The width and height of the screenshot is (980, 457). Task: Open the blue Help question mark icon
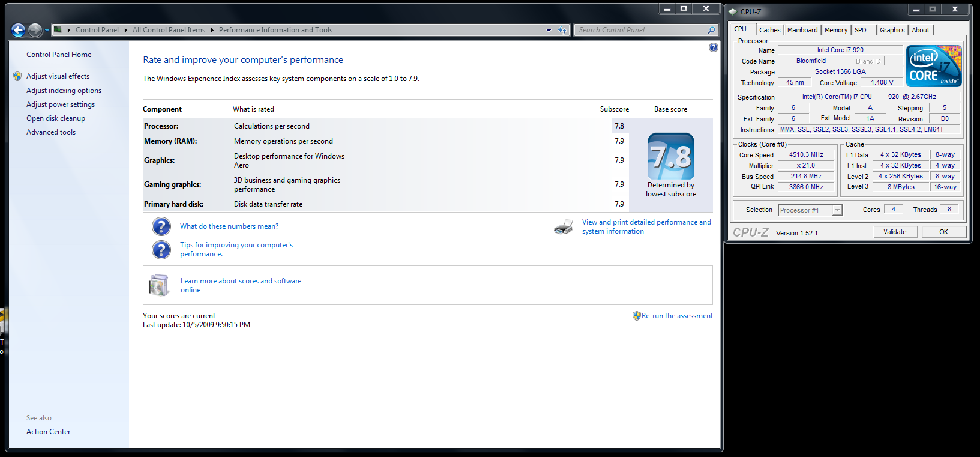tap(713, 47)
